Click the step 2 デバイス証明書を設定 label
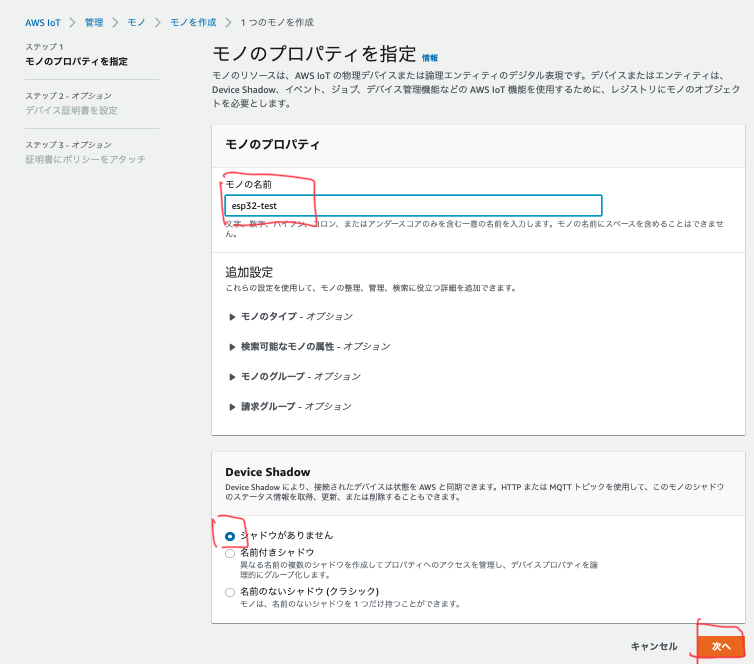 pos(71,111)
